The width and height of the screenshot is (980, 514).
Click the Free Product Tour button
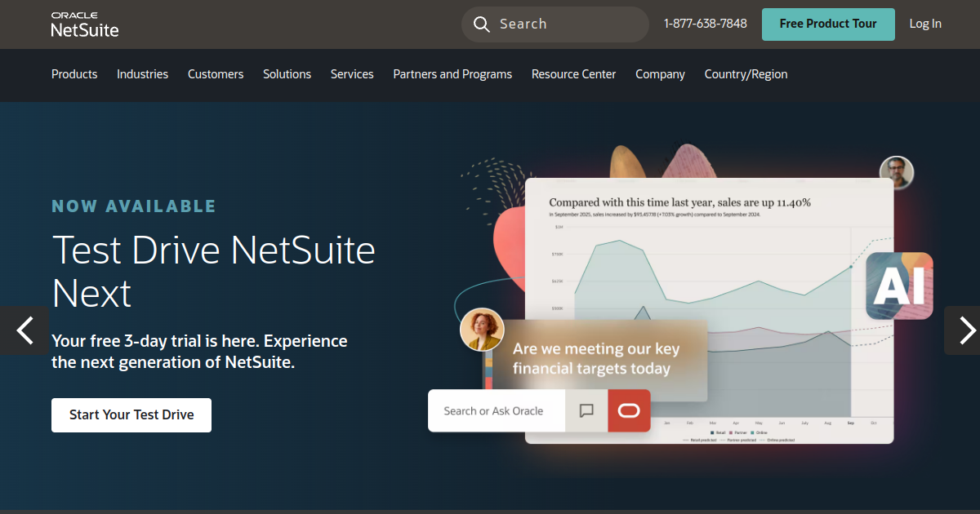(x=828, y=24)
